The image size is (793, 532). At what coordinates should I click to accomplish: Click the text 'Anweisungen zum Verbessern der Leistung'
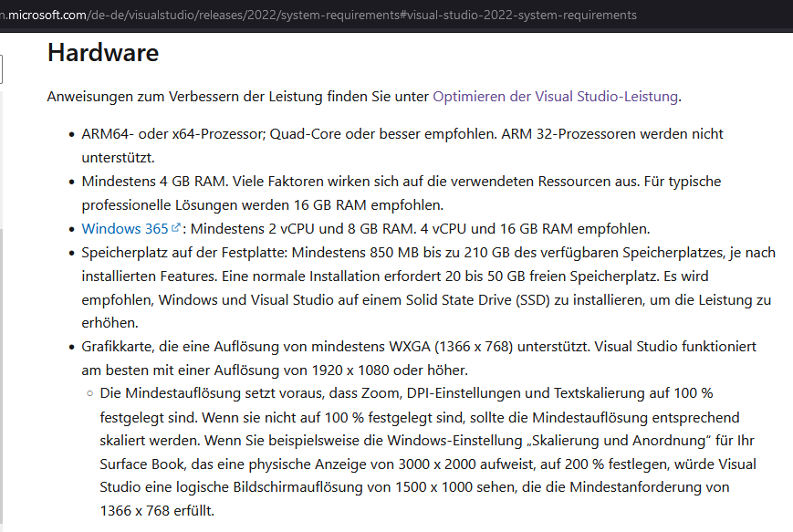click(185, 97)
